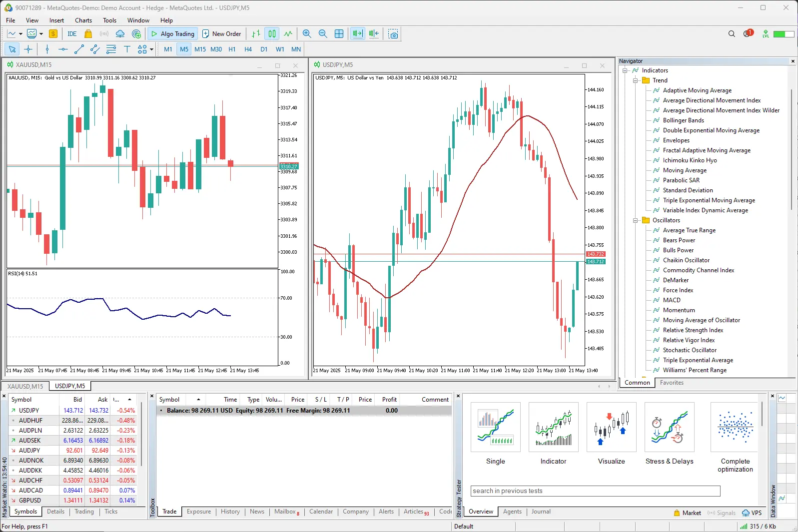This screenshot has height=532, width=798.
Task: Select the cursor arrow tool
Action: (12, 49)
